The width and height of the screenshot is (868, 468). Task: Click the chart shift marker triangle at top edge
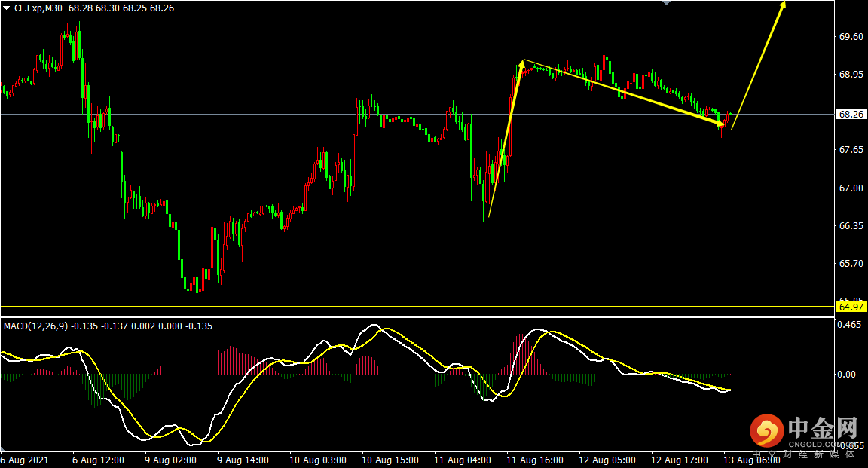click(x=667, y=3)
